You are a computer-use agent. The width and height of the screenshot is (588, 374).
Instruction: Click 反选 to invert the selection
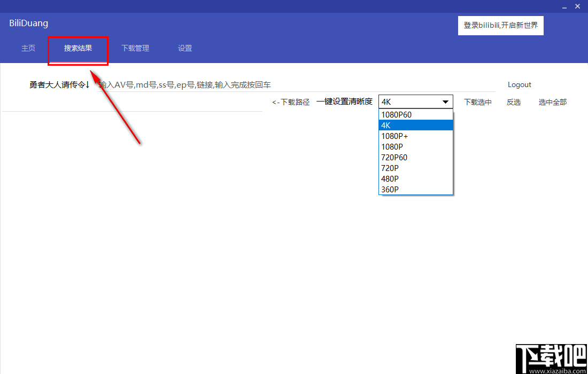coord(514,102)
